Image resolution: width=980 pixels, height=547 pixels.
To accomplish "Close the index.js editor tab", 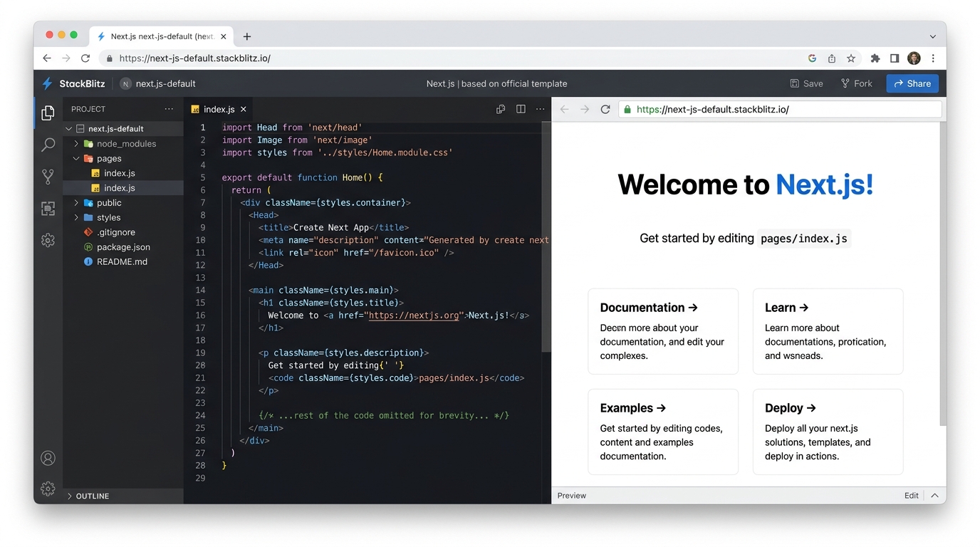I will point(244,109).
